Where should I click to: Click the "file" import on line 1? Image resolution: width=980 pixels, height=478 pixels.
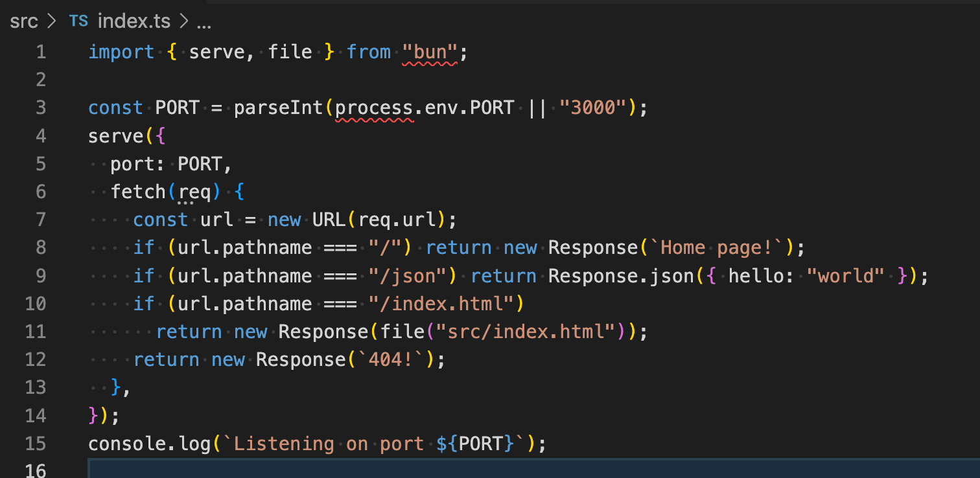pos(290,52)
